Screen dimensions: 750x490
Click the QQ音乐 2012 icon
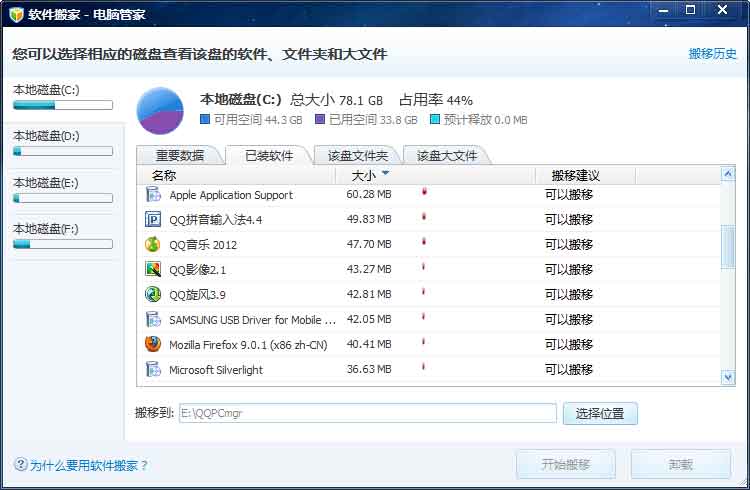[x=153, y=245]
